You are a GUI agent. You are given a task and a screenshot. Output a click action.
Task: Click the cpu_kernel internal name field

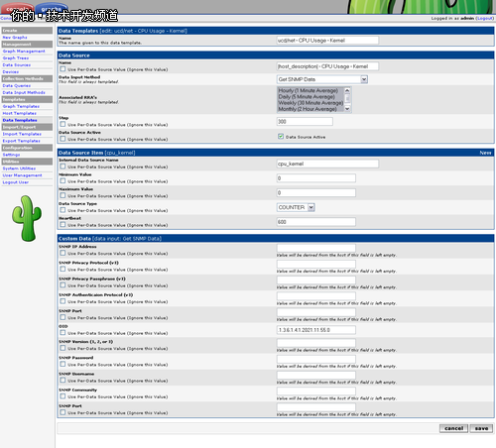click(327, 164)
